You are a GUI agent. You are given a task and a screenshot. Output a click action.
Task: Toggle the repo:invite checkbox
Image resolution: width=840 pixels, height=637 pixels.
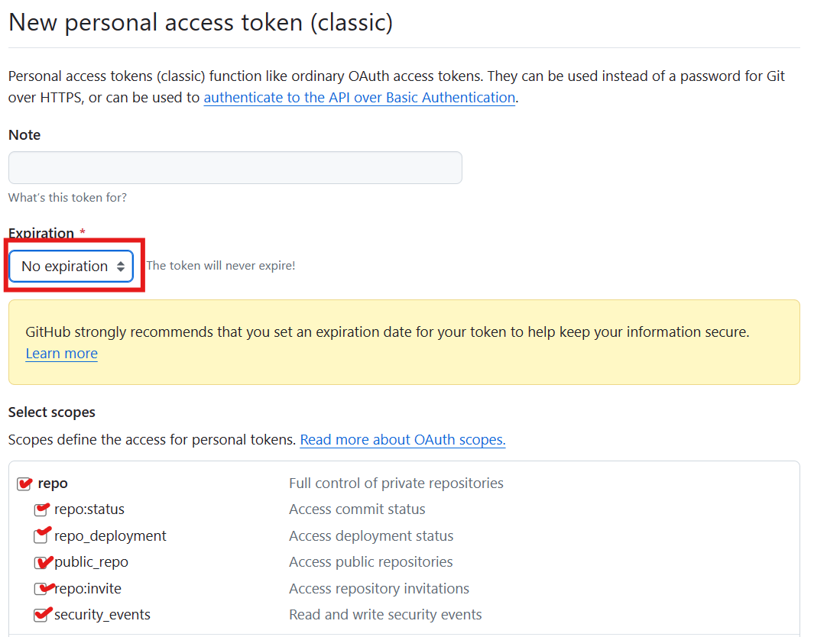click(x=41, y=588)
